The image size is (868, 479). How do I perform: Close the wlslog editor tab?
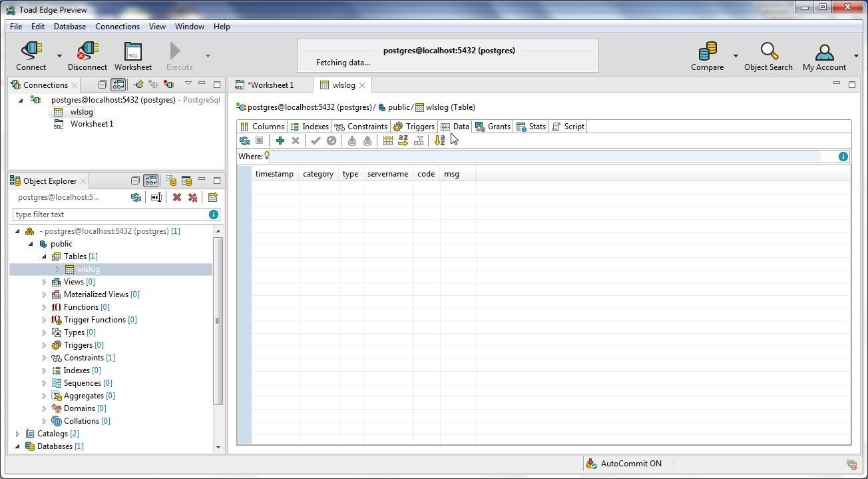362,85
